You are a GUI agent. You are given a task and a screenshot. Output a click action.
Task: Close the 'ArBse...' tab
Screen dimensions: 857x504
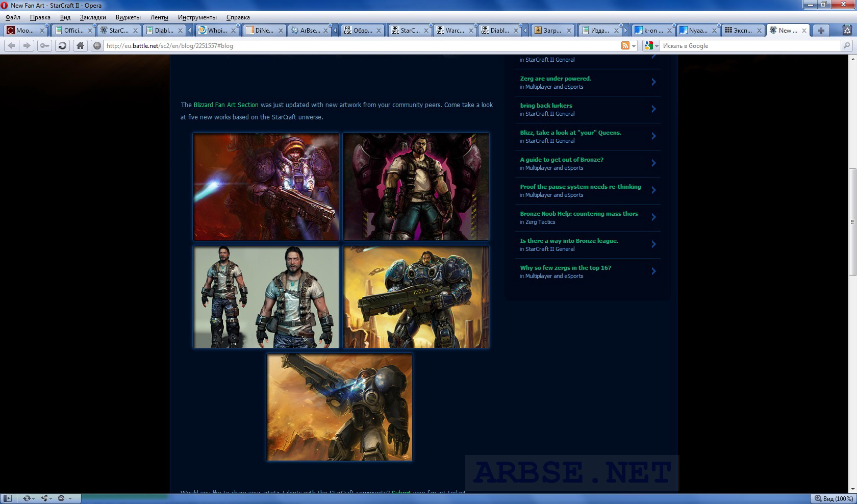[326, 31]
